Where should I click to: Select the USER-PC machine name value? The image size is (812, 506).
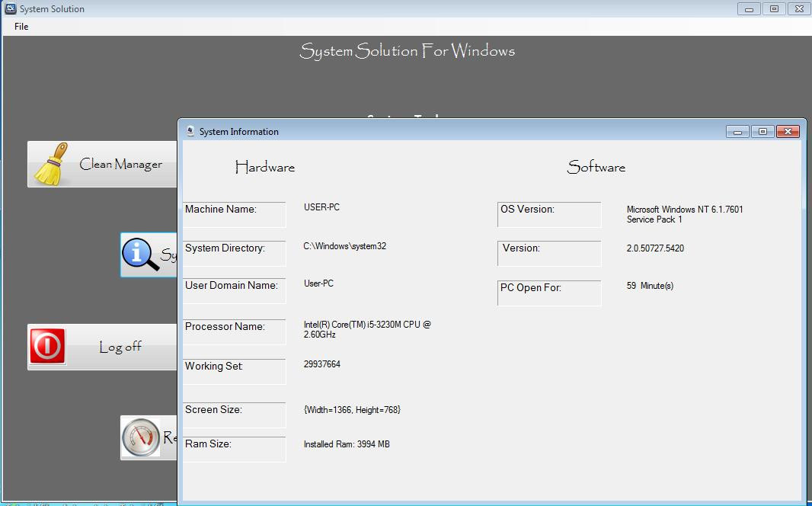pyautogui.click(x=321, y=207)
